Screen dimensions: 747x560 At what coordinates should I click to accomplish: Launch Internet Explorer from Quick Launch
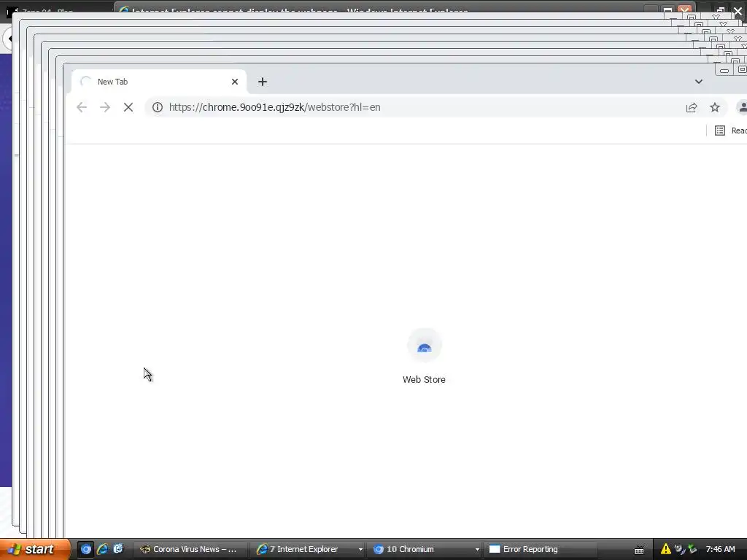coord(102,549)
